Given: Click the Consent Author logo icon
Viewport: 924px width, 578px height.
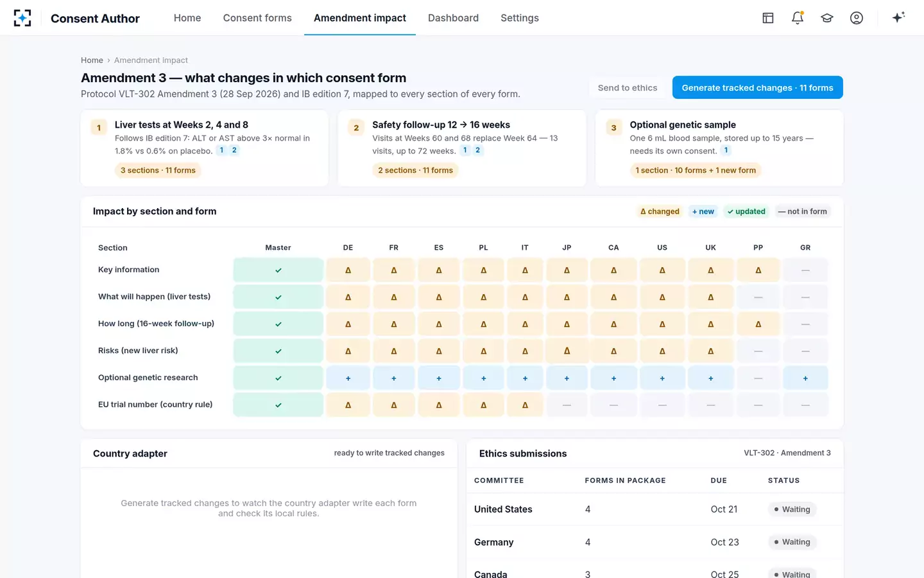Looking at the screenshot, I should [22, 18].
